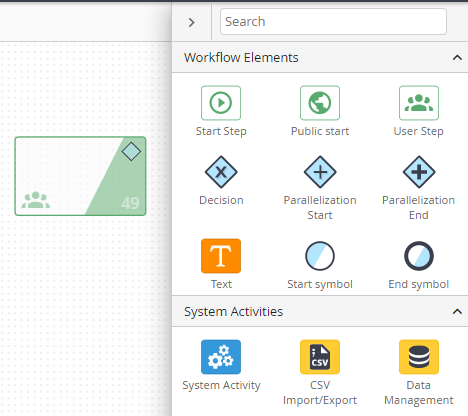Choose the Parallelization Start icon

pyautogui.click(x=320, y=172)
